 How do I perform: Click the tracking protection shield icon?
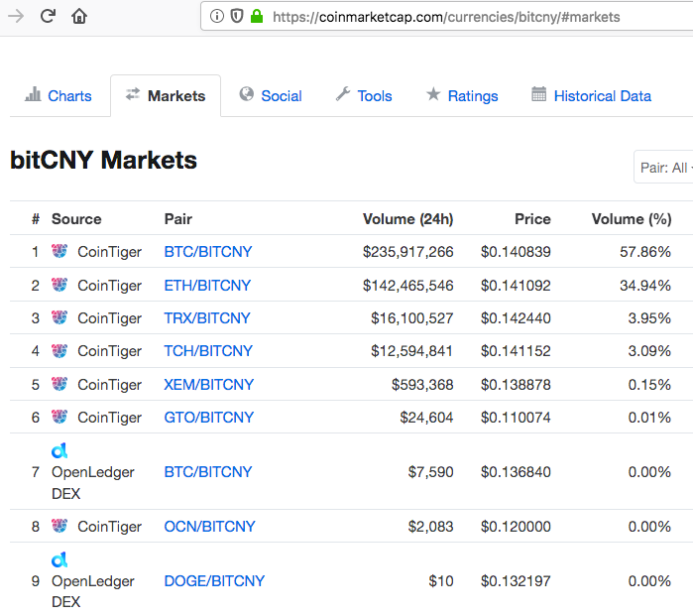tap(237, 16)
